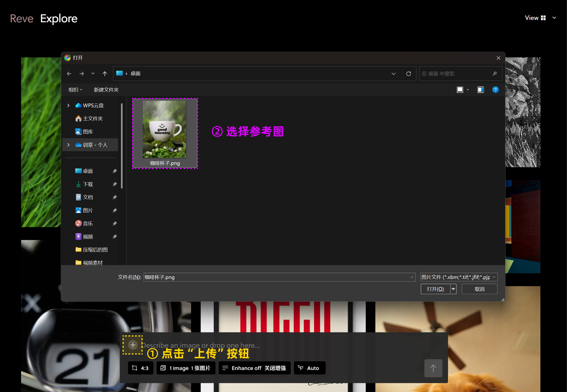Click the search magnifier icon
Viewport: 567px width, 392px height.
click(495, 74)
